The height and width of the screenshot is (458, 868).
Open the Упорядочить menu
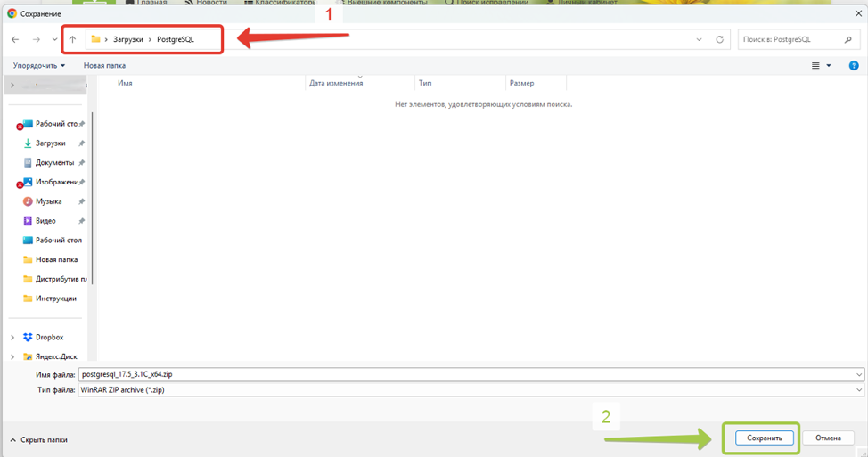[x=39, y=65]
